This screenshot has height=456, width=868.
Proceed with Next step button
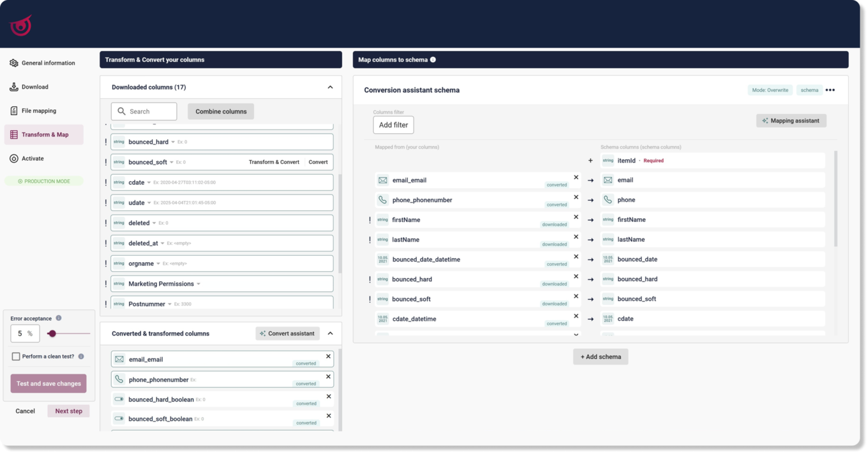(68, 411)
